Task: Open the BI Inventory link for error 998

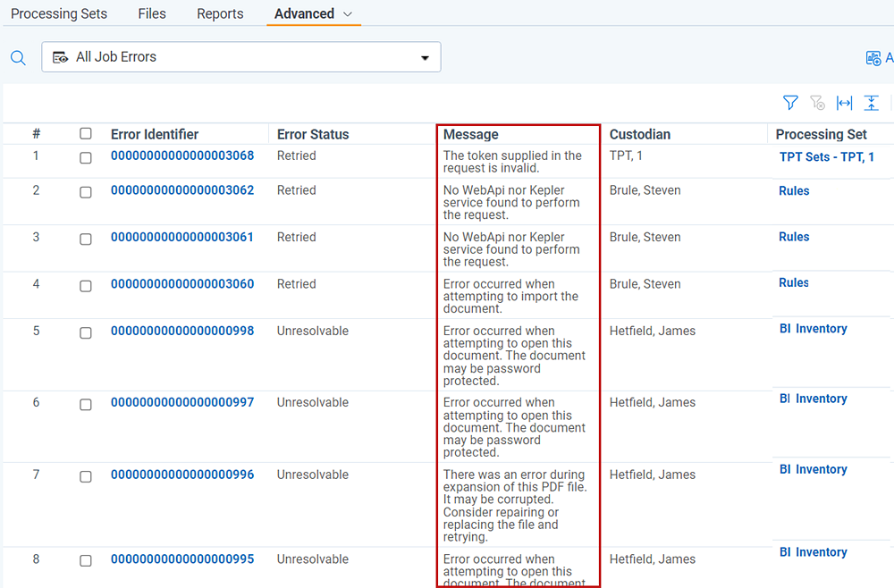Action: (813, 329)
